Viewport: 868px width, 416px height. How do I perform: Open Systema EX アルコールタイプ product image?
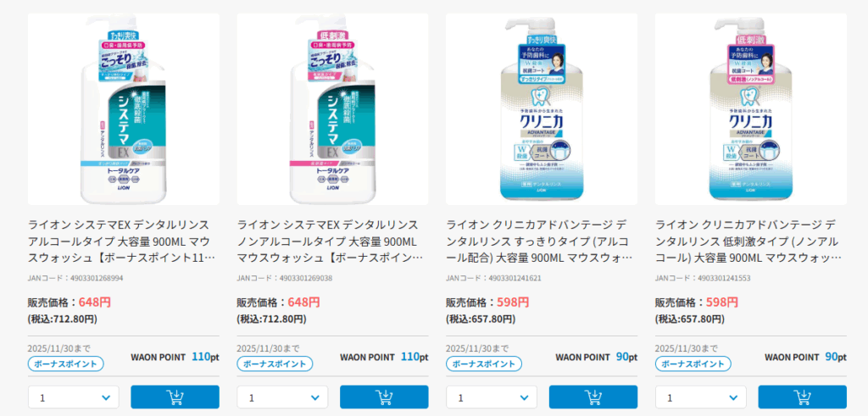[124, 109]
